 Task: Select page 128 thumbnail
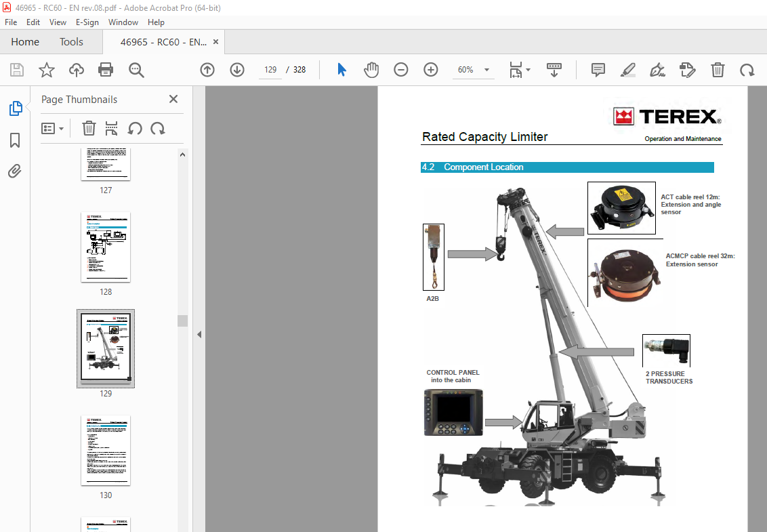106,247
